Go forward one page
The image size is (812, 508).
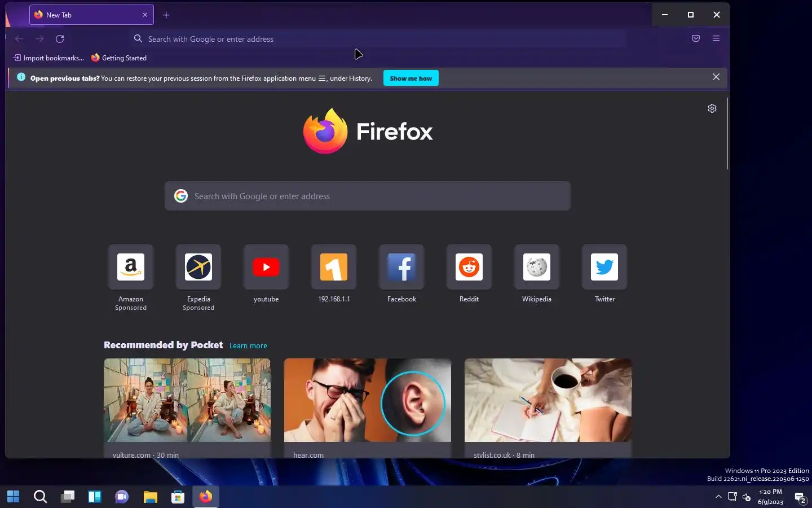pyautogui.click(x=39, y=39)
